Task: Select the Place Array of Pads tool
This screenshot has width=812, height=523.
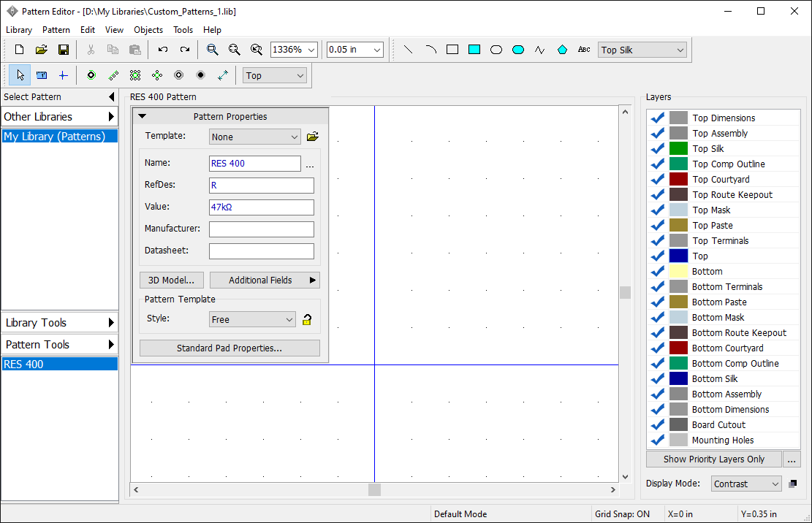Action: tap(135, 75)
